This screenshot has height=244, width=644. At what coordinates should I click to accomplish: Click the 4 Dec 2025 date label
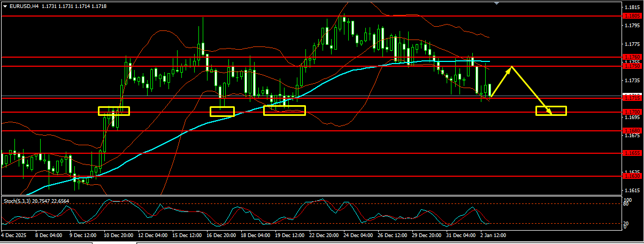(x=13, y=234)
